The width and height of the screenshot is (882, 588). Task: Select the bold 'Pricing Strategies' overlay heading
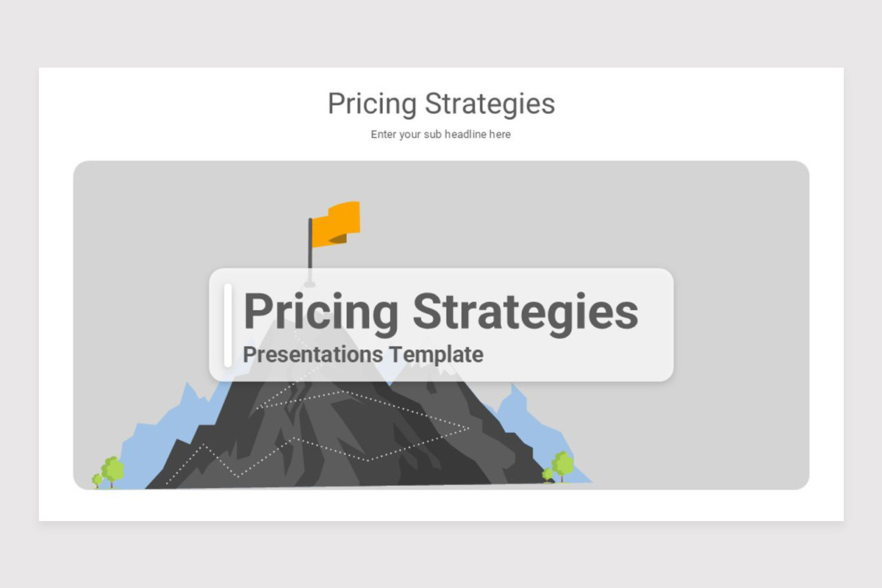pos(440,311)
